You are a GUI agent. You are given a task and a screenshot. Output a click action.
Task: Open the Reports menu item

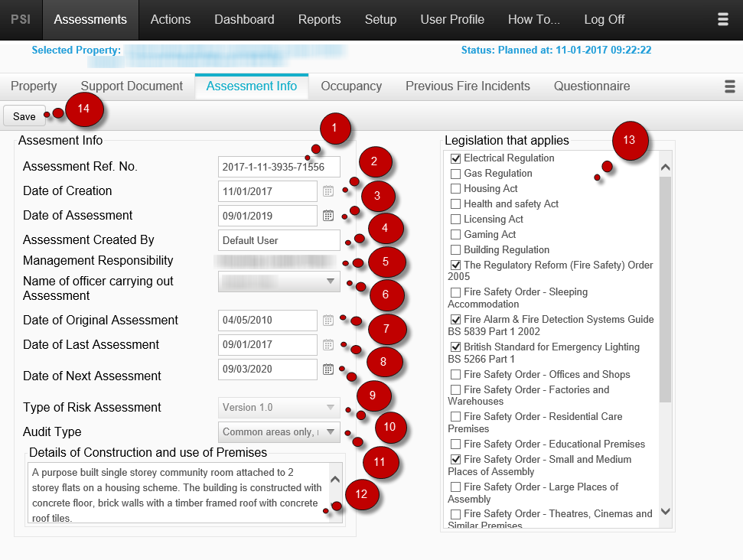[319, 19]
